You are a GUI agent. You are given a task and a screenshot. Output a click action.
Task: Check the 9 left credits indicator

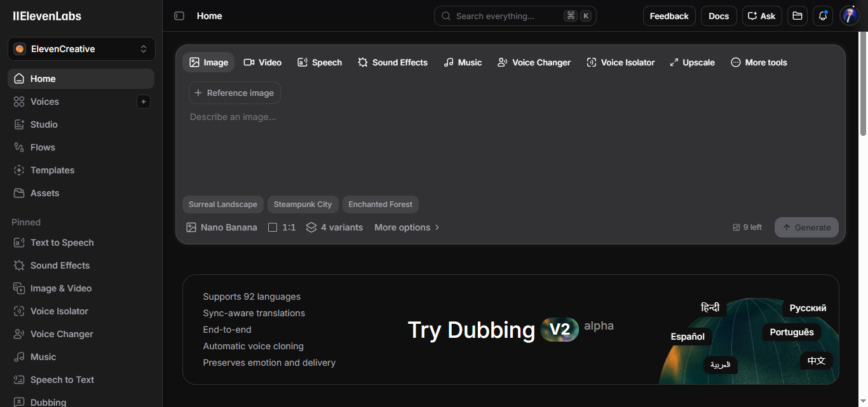tap(747, 227)
